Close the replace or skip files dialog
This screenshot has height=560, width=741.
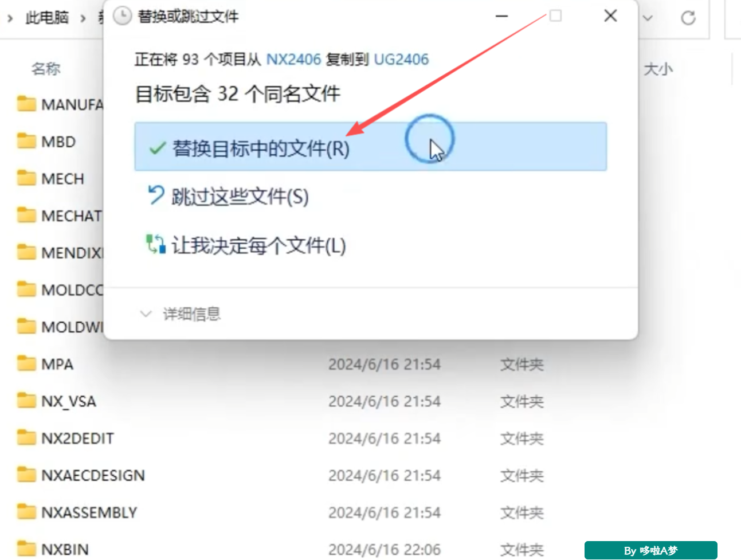[610, 16]
